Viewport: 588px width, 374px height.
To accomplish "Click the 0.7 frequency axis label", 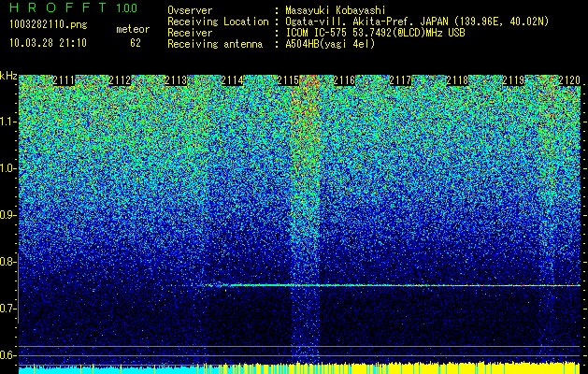I will click(7, 309).
